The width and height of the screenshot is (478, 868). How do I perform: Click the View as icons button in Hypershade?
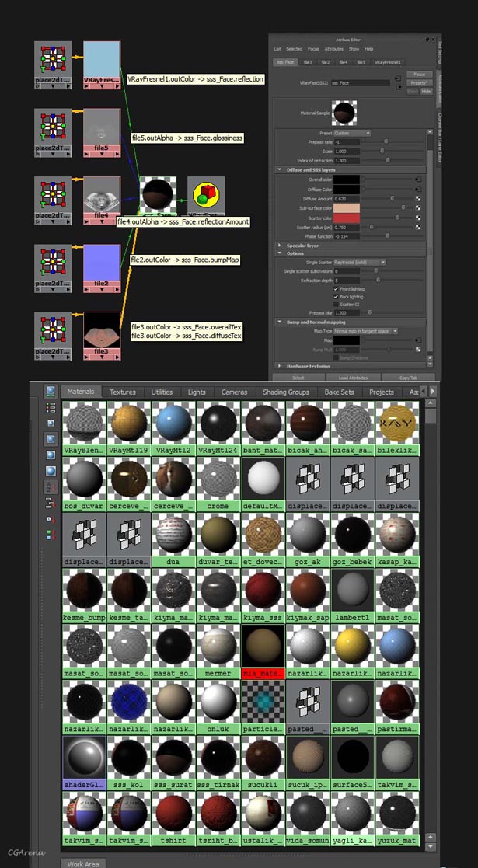point(51,392)
